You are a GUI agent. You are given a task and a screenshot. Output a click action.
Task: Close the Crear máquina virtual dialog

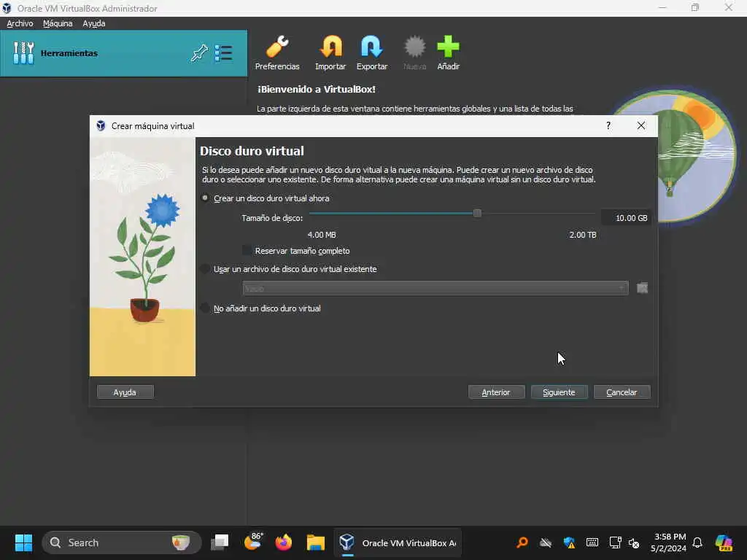pyautogui.click(x=641, y=125)
